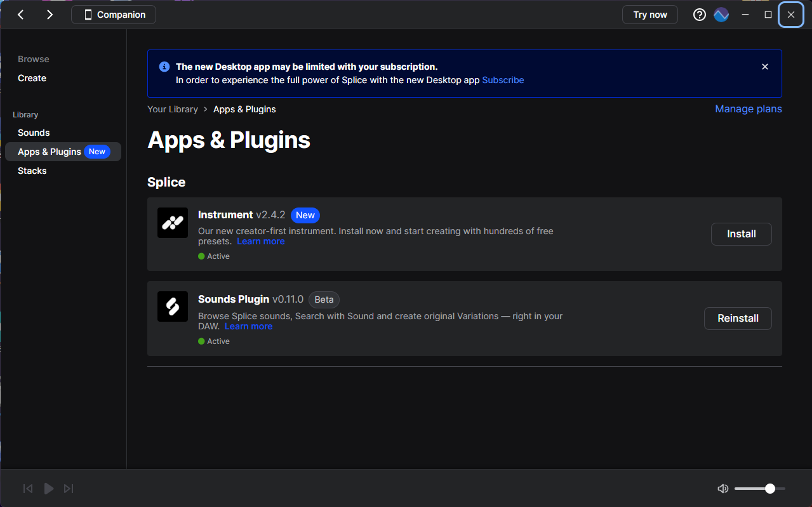The width and height of the screenshot is (812, 507).
Task: Click the Beta badge next to Sounds Plugin
Action: click(324, 300)
